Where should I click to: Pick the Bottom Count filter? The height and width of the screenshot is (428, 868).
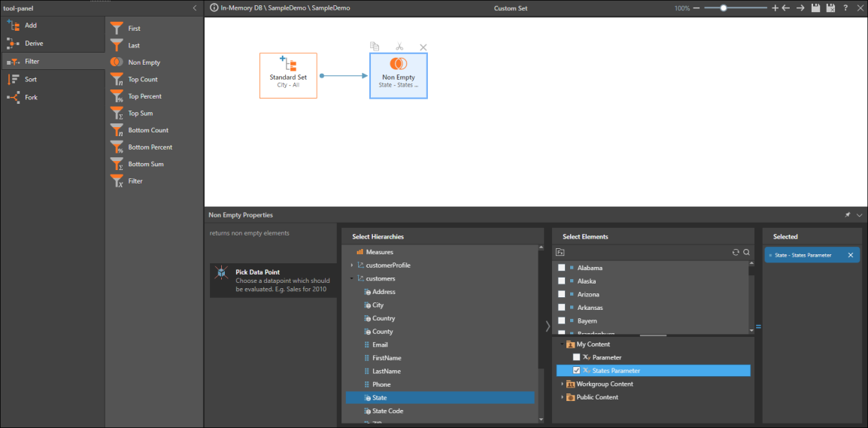(x=139, y=130)
